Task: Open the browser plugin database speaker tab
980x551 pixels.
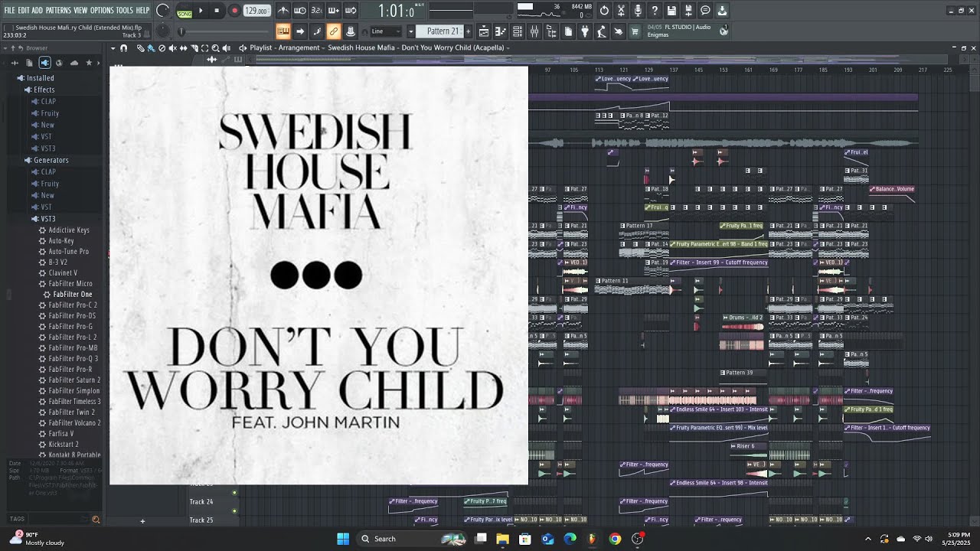Action: [x=44, y=63]
